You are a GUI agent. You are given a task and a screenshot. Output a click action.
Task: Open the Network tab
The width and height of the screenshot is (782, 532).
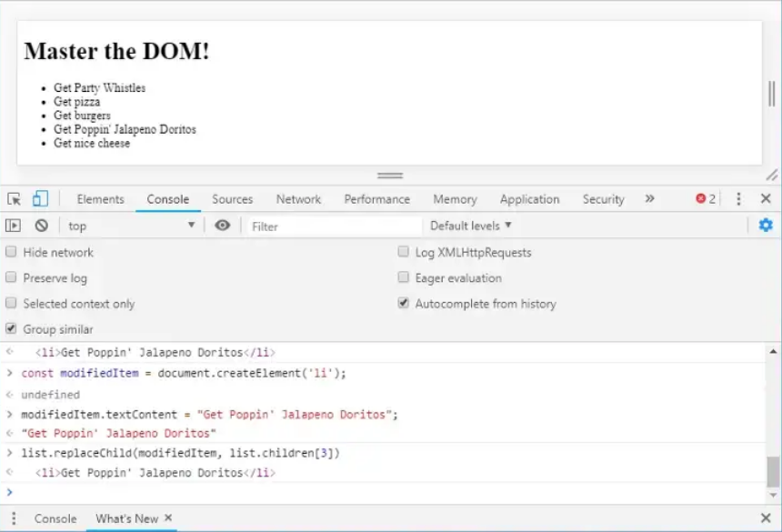coord(298,199)
